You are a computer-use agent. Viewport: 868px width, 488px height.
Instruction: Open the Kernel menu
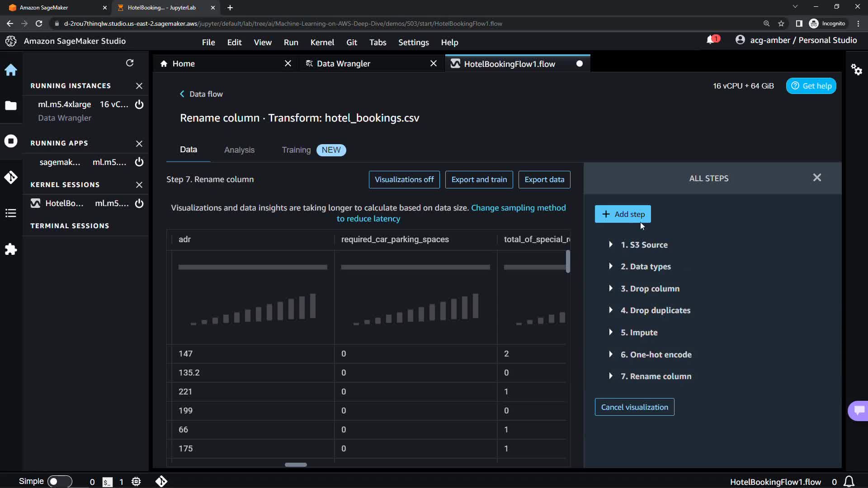click(322, 42)
